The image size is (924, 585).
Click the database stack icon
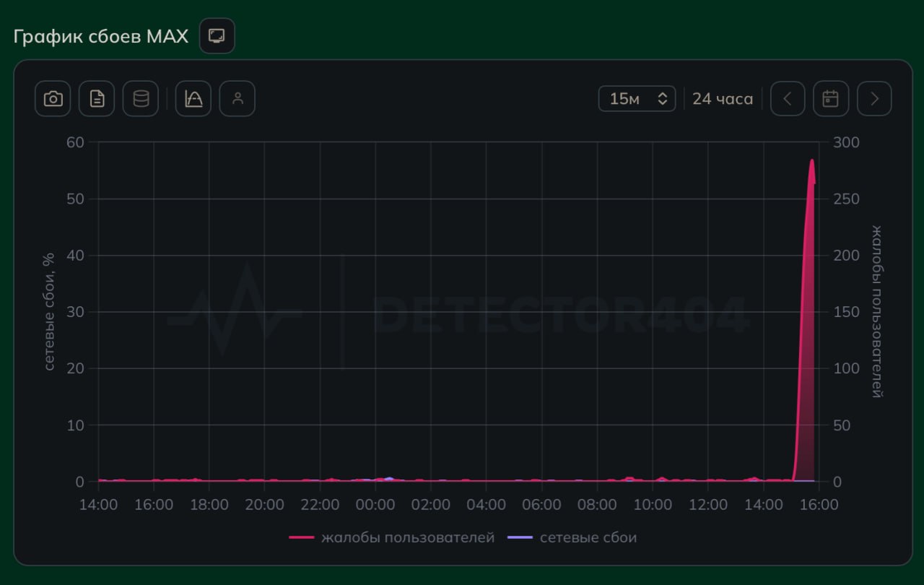coord(141,99)
